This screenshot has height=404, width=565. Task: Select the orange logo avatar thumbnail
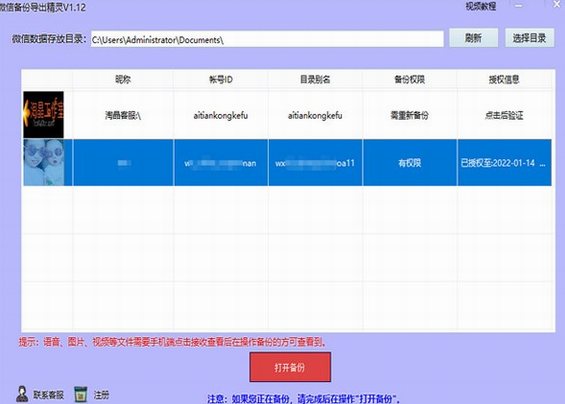44,115
